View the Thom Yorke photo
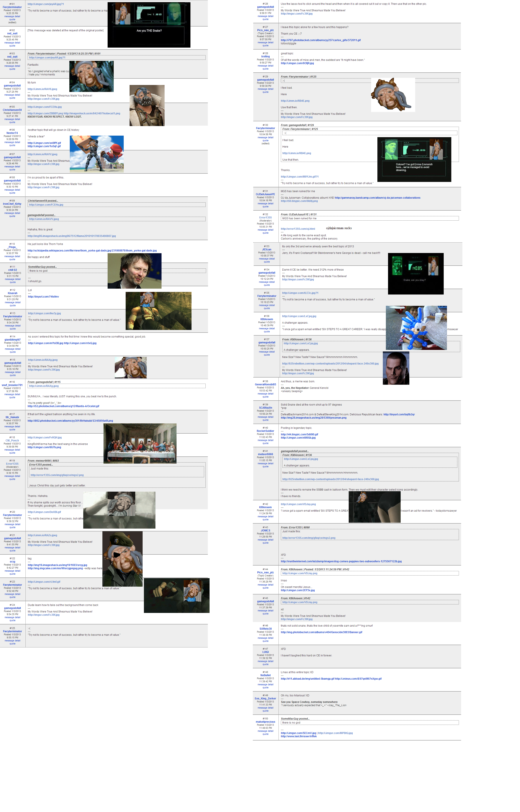This screenshot has height=812, width=520. tap(134, 271)
